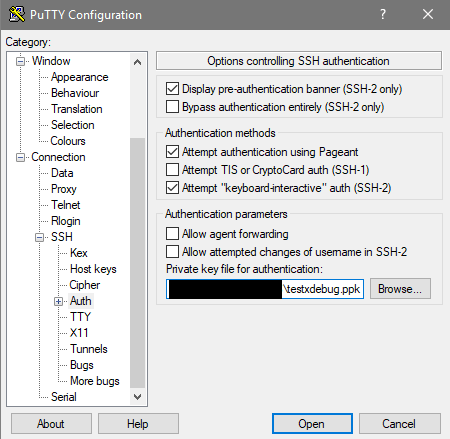
Task: Select Serial in category tree
Action: pos(64,397)
